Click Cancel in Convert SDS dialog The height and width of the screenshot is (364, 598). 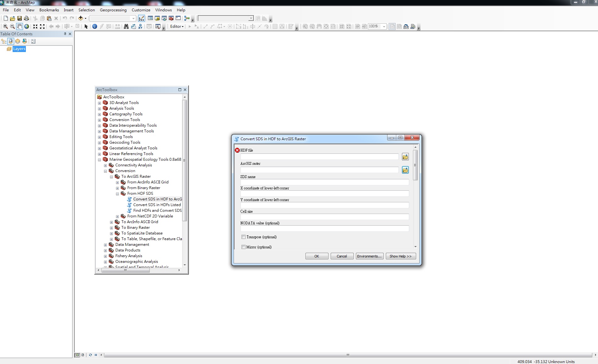coord(342,256)
